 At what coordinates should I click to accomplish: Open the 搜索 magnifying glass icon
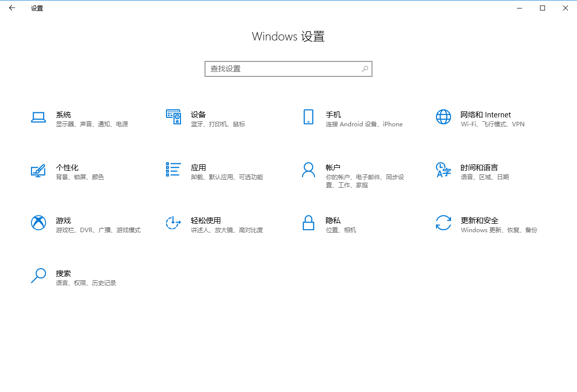coord(38,276)
